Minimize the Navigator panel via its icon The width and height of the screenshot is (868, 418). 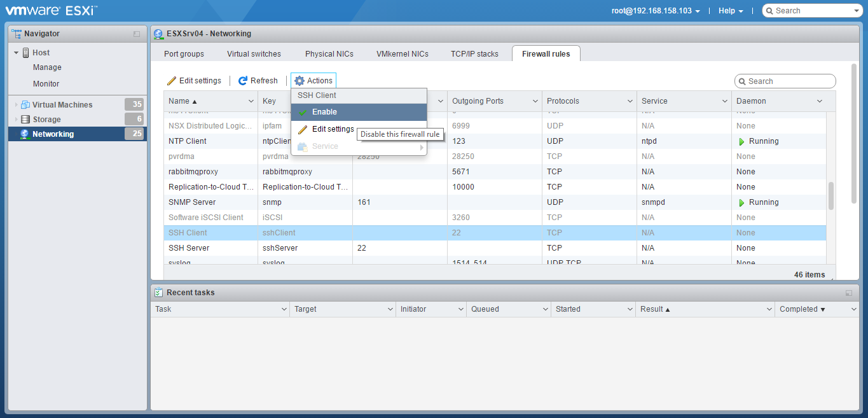click(x=137, y=34)
